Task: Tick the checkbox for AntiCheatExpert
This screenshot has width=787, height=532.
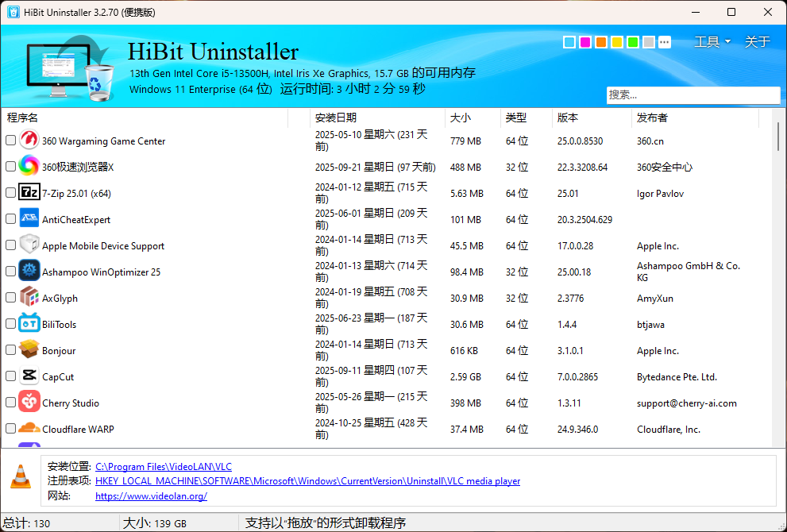Action: (x=11, y=218)
